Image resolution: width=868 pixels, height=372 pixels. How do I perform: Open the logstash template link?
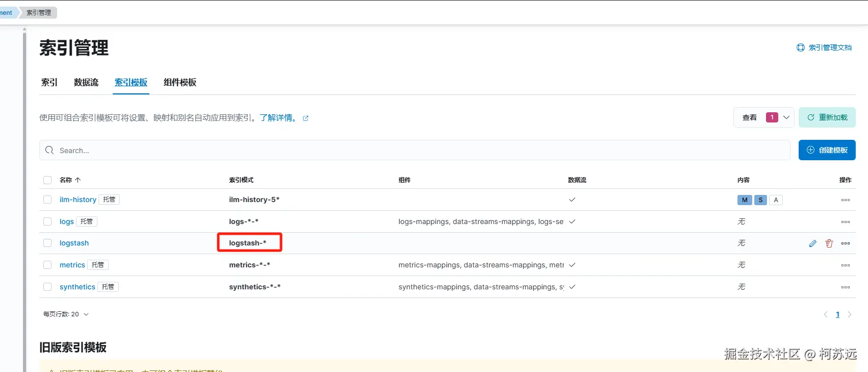pos(74,243)
